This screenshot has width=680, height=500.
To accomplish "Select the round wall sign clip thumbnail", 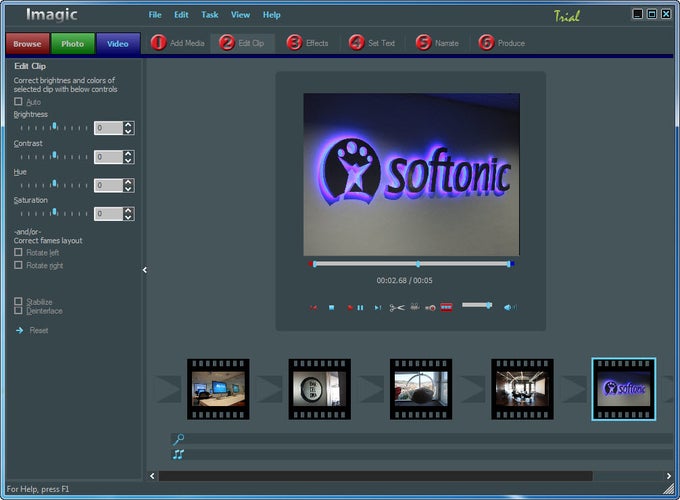I will [320, 389].
